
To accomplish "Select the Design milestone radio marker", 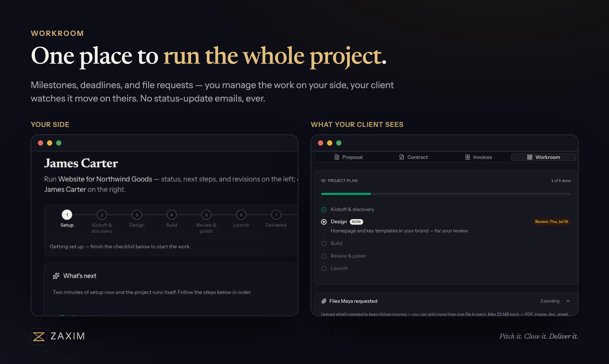I will (x=324, y=222).
